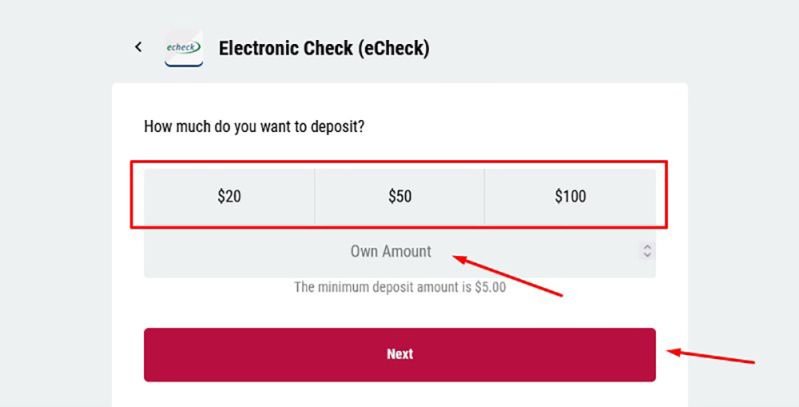Viewport: 799px width, 407px height.
Task: Click the red arrow pointing at Next
Action: tap(710, 356)
